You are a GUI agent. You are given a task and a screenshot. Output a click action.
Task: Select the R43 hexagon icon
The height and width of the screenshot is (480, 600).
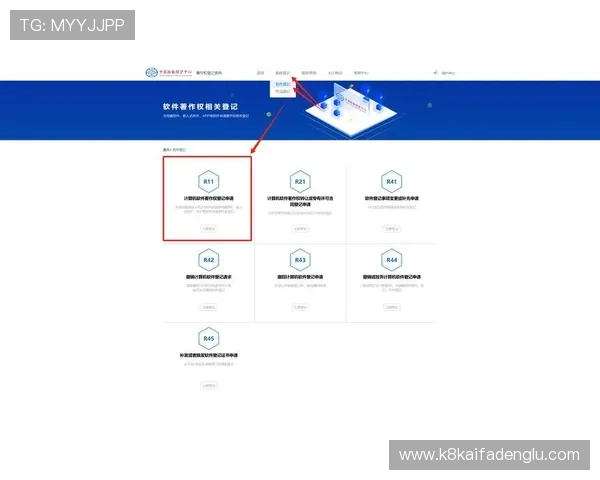point(300,259)
